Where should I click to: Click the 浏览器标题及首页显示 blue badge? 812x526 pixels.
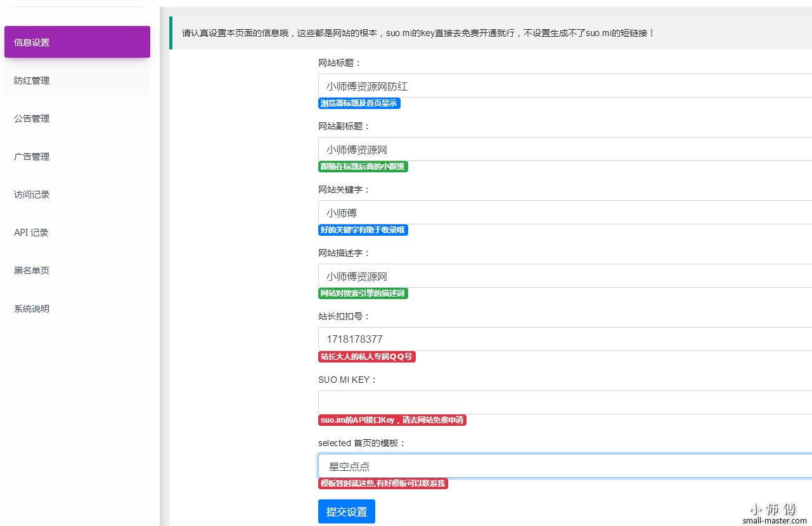pos(359,103)
